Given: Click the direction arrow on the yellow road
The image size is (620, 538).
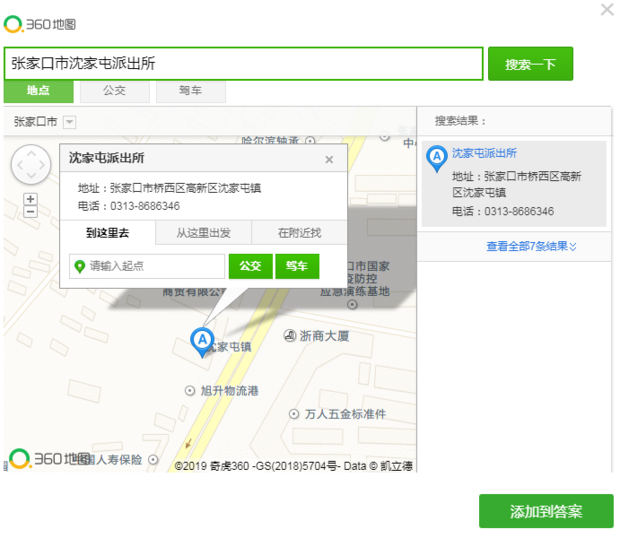Looking at the screenshot, I should [x=189, y=444].
